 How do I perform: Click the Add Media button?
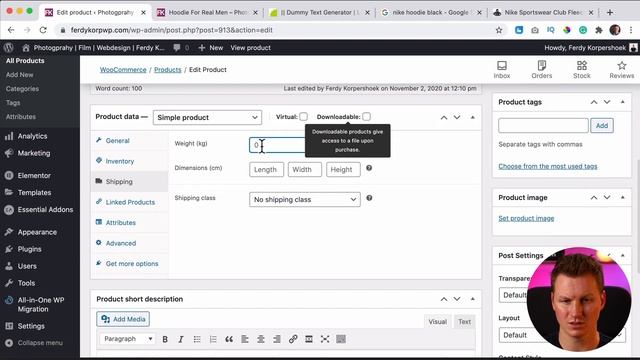[x=123, y=319]
